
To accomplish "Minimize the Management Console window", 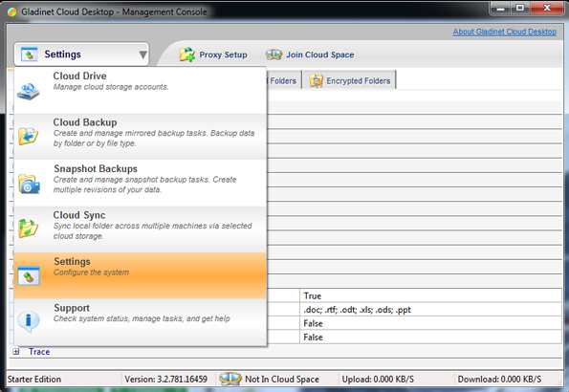I will [501, 8].
